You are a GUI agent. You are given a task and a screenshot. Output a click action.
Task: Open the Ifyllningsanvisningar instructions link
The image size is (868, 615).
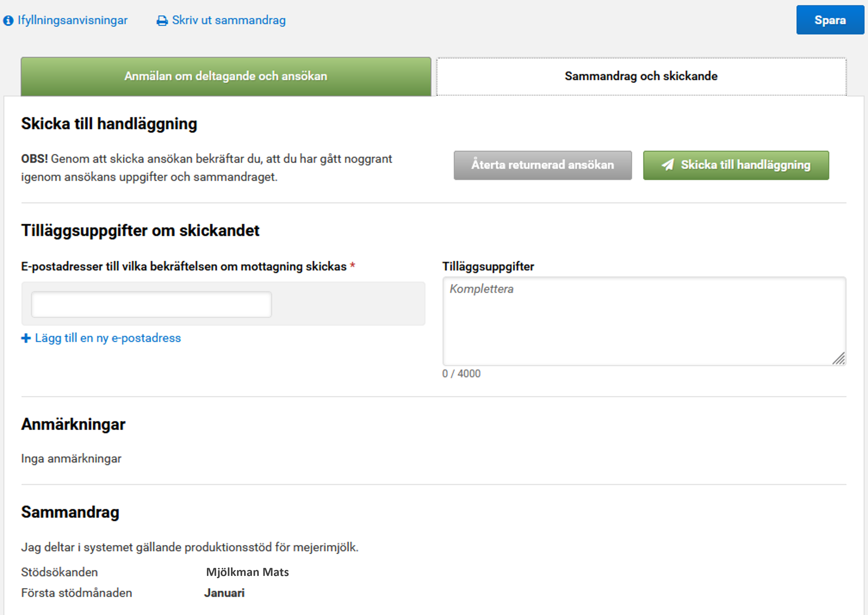(72, 20)
